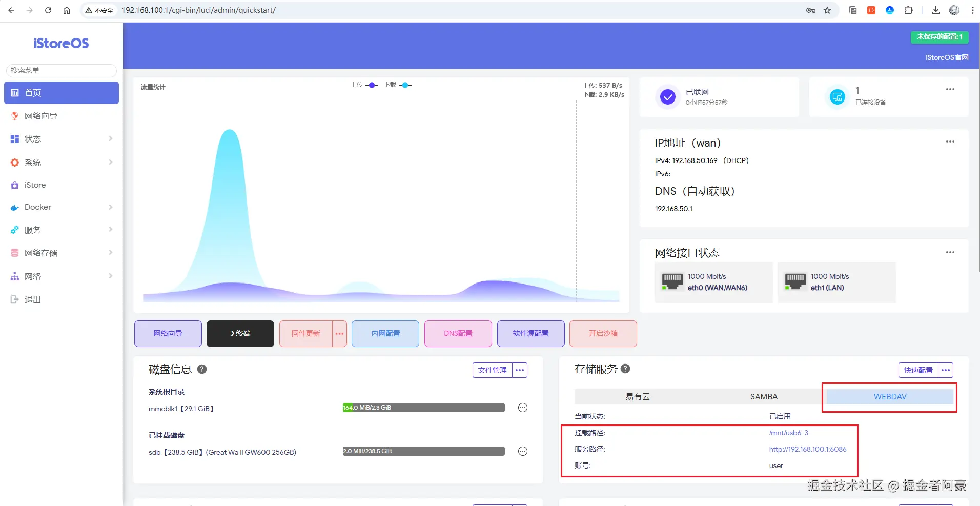Bookmark this page with star icon

(x=827, y=10)
